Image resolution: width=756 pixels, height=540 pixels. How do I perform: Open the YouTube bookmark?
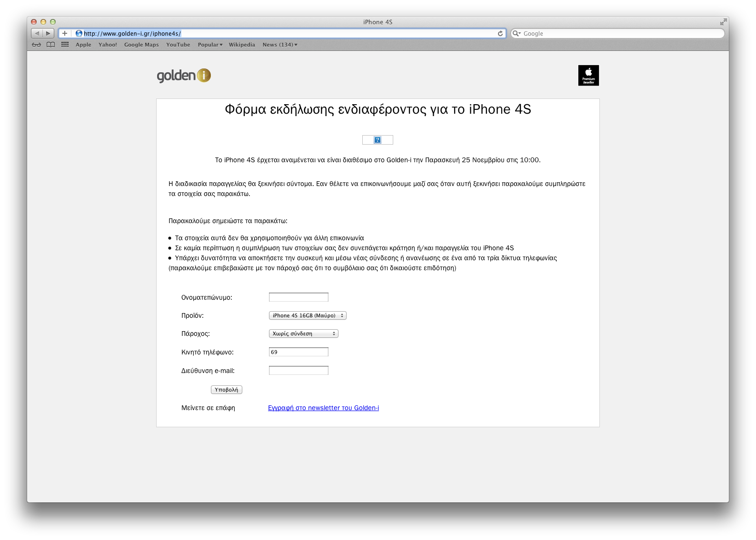178,45
